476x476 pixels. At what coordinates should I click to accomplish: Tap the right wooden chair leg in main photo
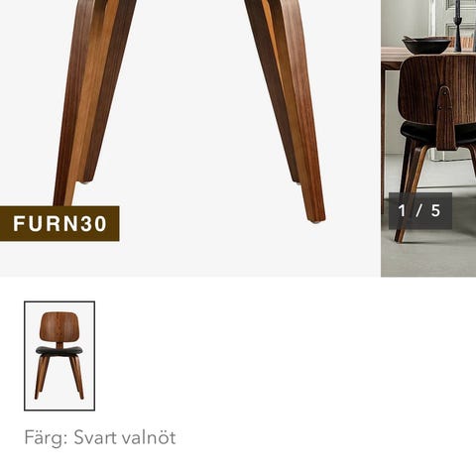286,106
